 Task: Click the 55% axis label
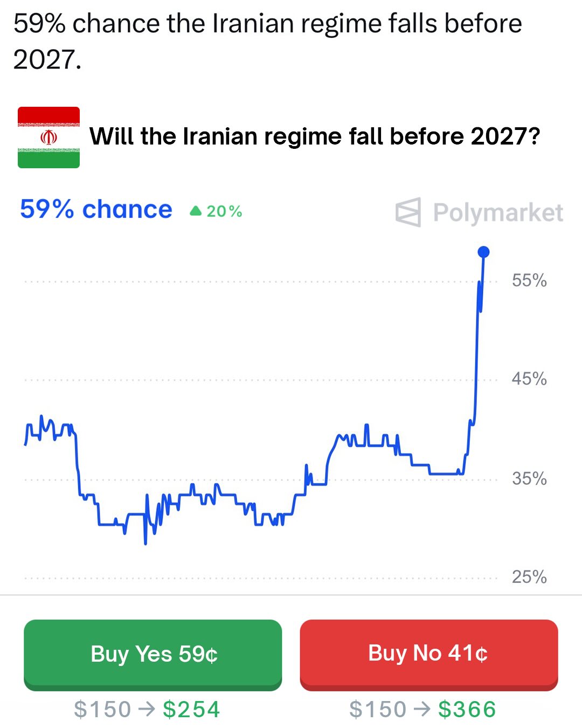point(529,280)
